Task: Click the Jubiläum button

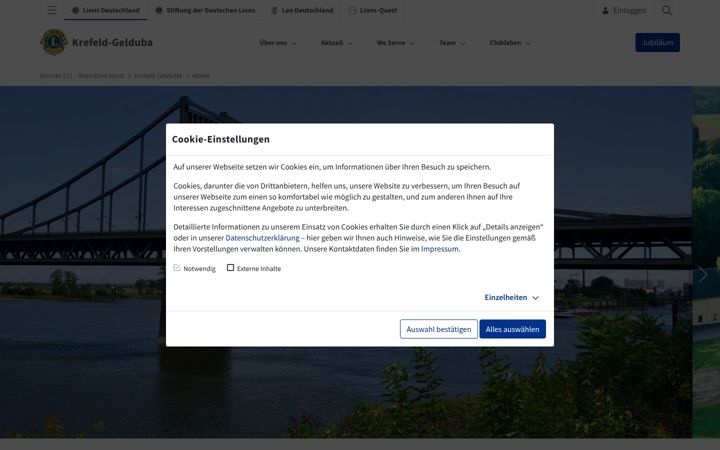Action: pyautogui.click(x=657, y=42)
